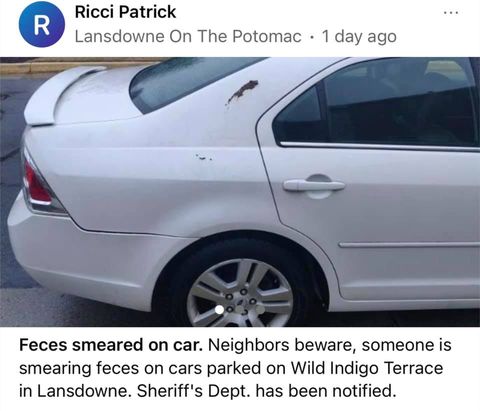The width and height of the screenshot is (480, 411).
Task: Select the first highlighted photo carousel dot
Action: 220,310
